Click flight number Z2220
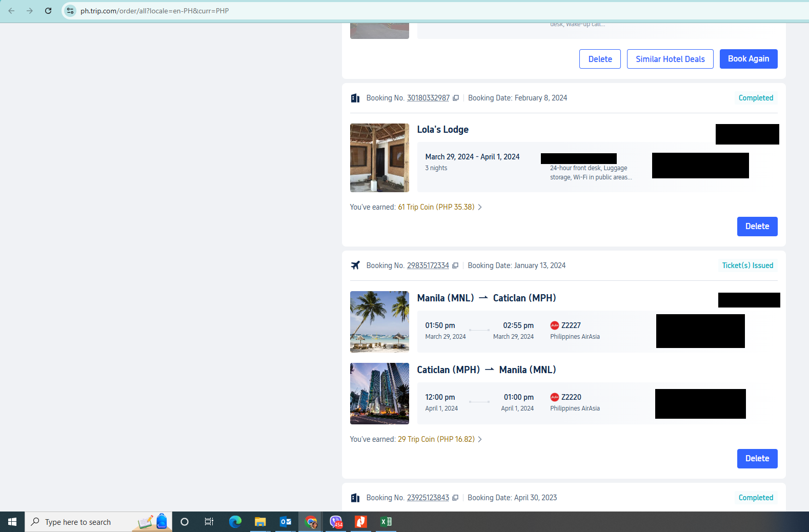The height and width of the screenshot is (532, 809). [571, 397]
